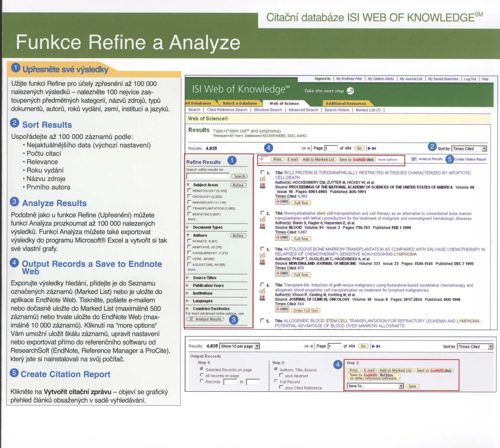
Task: Click the red checkmark icon under record 3
Action: 263,255
